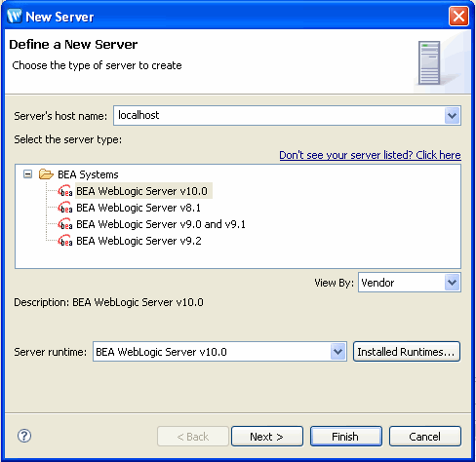Open the View By dropdown arrow
The image size is (476, 462).
tap(452, 283)
